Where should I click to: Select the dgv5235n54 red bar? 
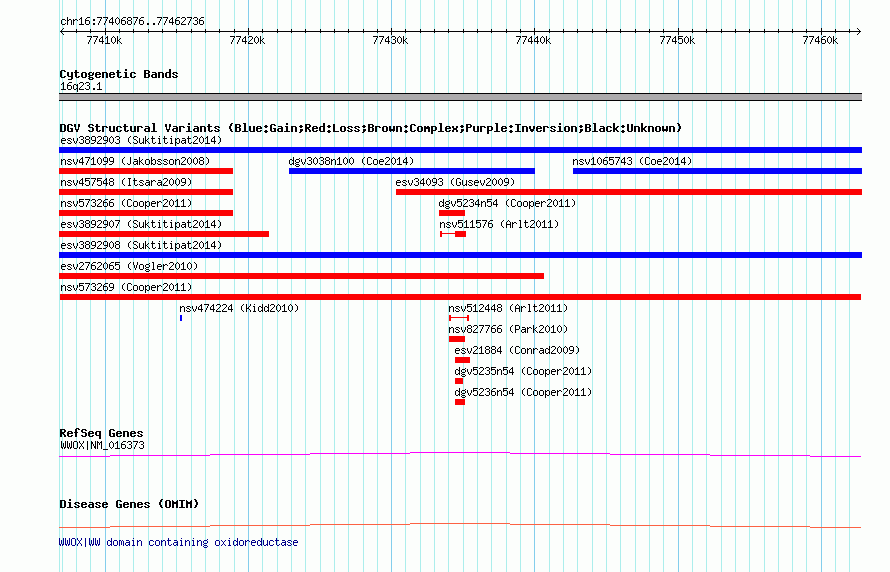point(459,381)
